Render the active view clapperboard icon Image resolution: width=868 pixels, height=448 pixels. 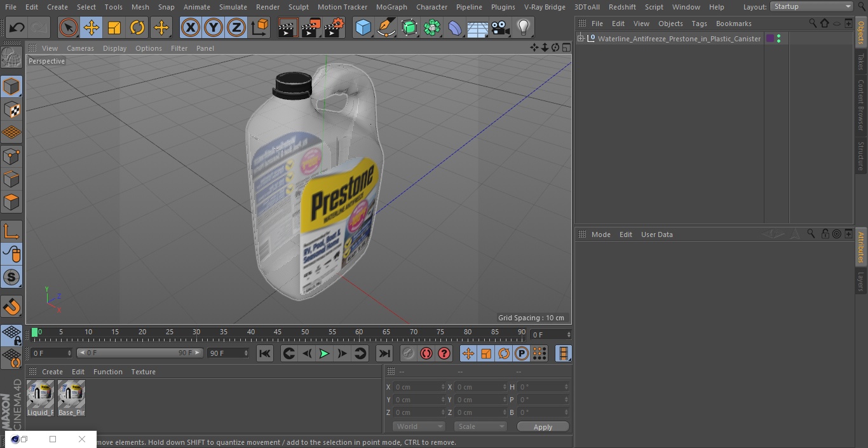288,27
